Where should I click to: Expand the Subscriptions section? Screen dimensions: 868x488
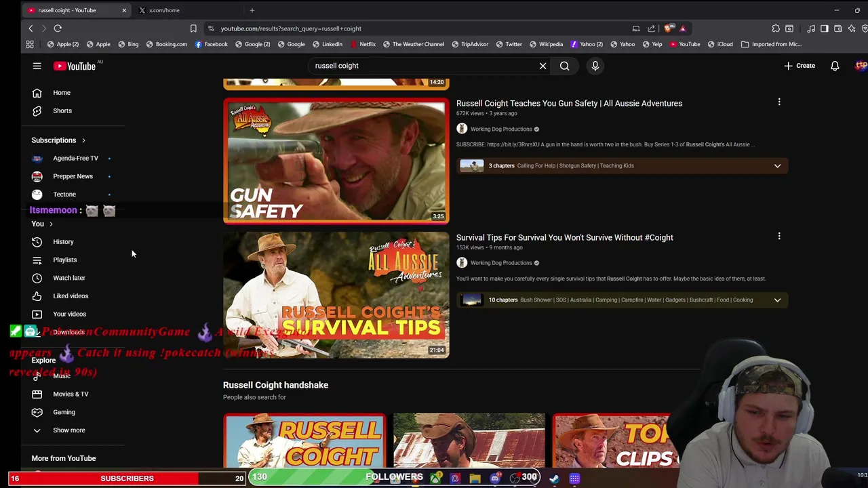click(59, 140)
